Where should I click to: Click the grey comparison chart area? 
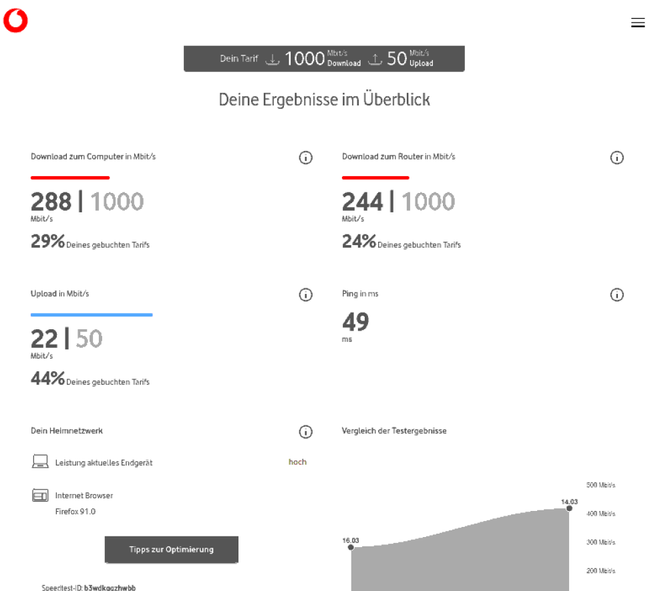tap(460, 558)
